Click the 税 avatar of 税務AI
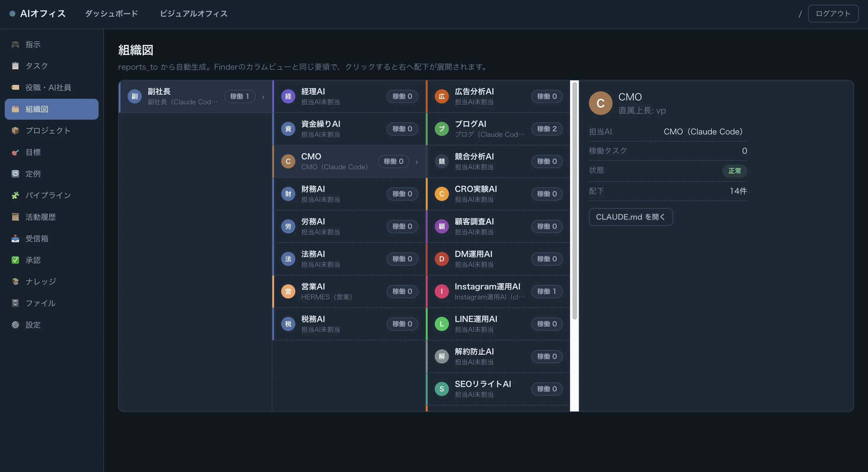This screenshot has height=472, width=868. point(288,324)
